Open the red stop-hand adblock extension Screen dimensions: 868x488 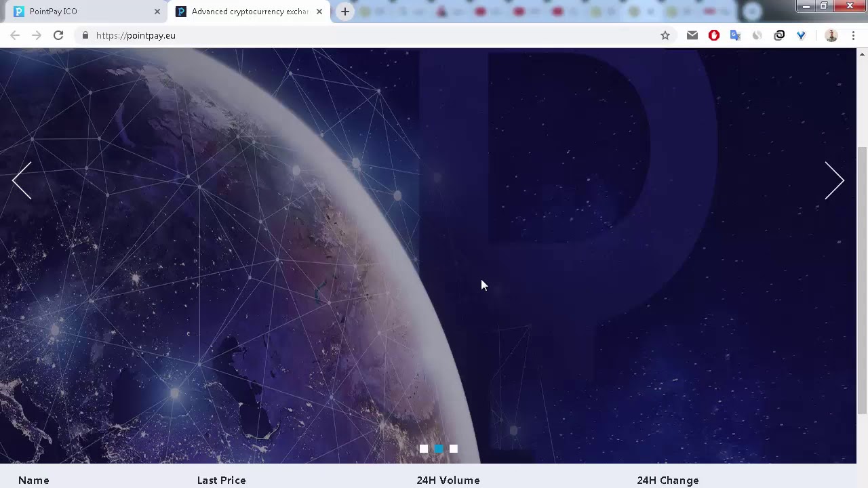click(714, 35)
